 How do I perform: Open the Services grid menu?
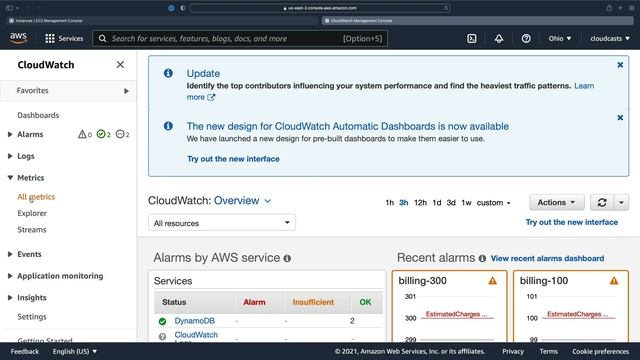(x=64, y=38)
